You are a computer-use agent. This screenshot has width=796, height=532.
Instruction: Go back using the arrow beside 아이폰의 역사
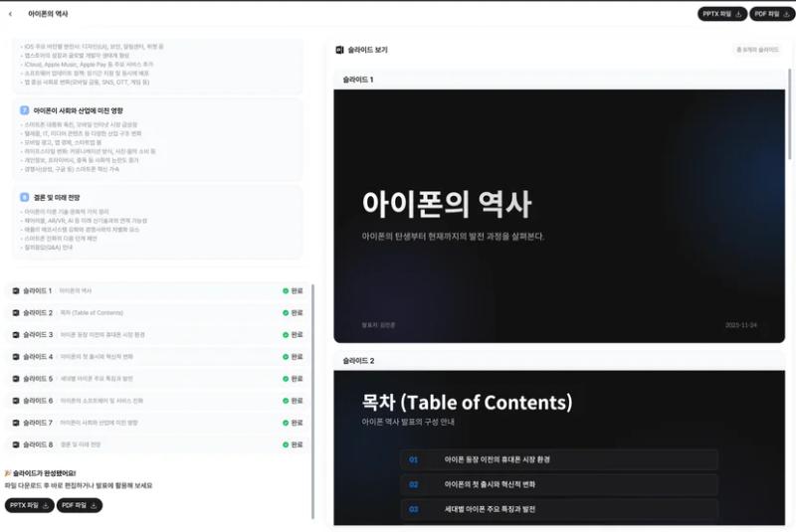(x=10, y=14)
